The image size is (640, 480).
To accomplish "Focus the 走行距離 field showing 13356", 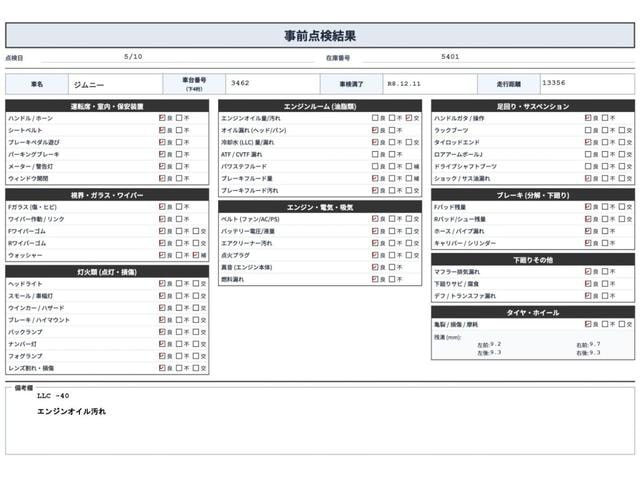I will 587,84.
